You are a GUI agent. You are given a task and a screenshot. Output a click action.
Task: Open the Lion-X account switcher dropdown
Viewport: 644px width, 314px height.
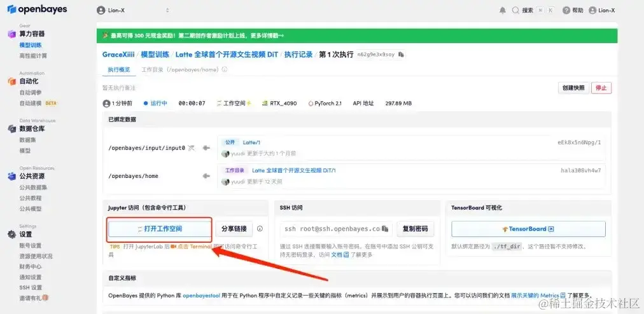(134, 10)
